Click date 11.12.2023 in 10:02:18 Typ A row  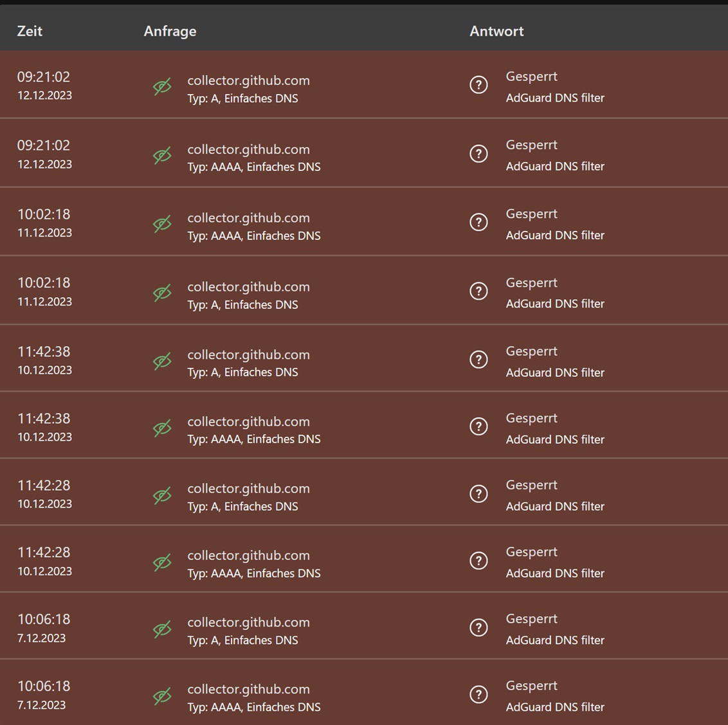44,302
